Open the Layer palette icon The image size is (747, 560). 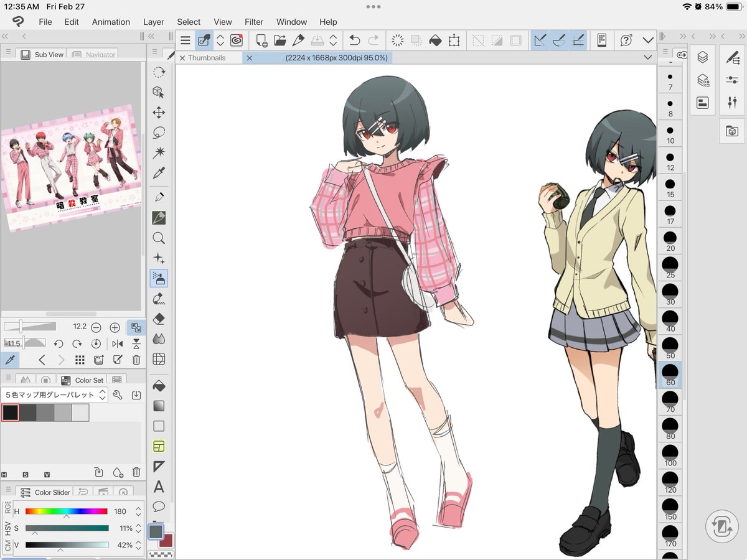(x=703, y=57)
